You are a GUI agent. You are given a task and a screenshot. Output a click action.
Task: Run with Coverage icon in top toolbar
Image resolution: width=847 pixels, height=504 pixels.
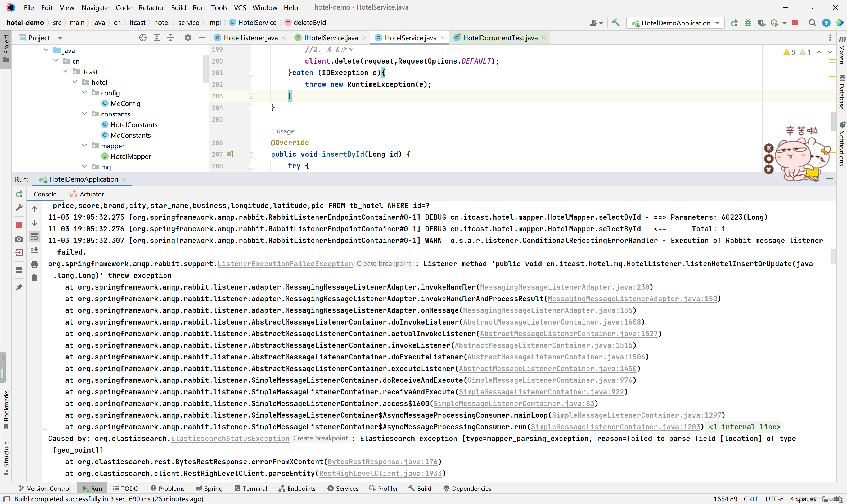762,23
